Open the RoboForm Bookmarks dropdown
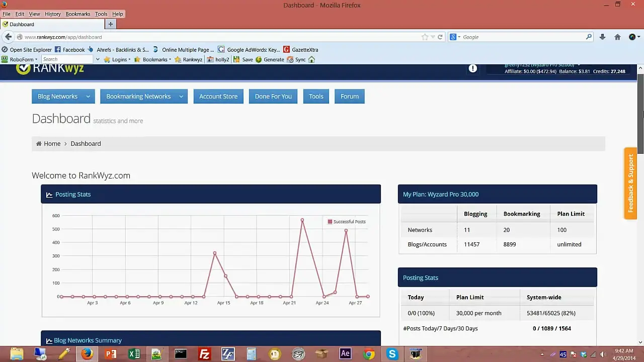Viewport: 644px width, 362px height. [152, 59]
